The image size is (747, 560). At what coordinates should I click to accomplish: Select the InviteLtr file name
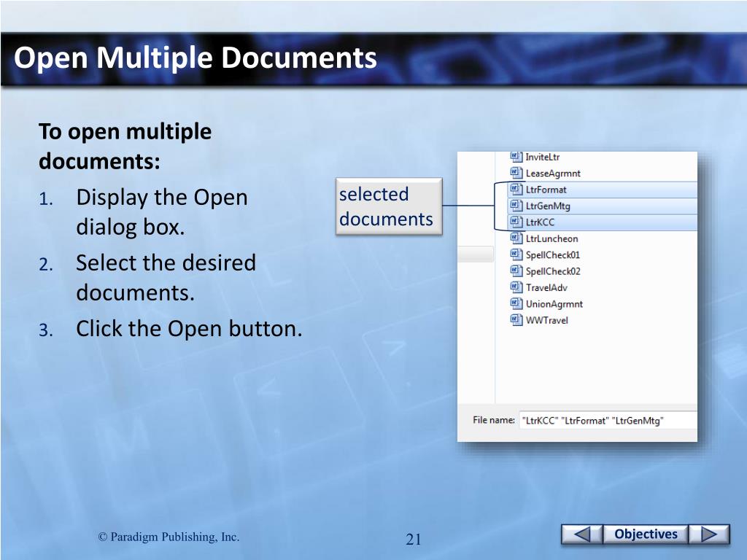coord(543,157)
